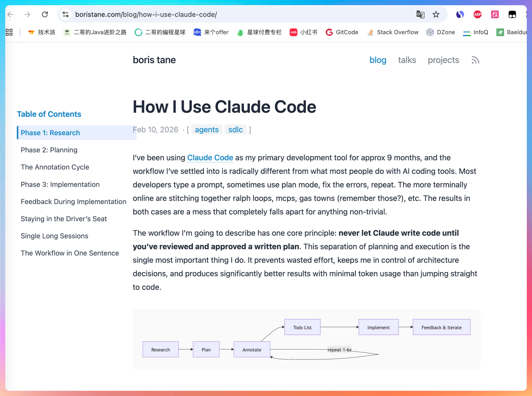Click the agents tag
This screenshot has width=532, height=396.
[207, 130]
